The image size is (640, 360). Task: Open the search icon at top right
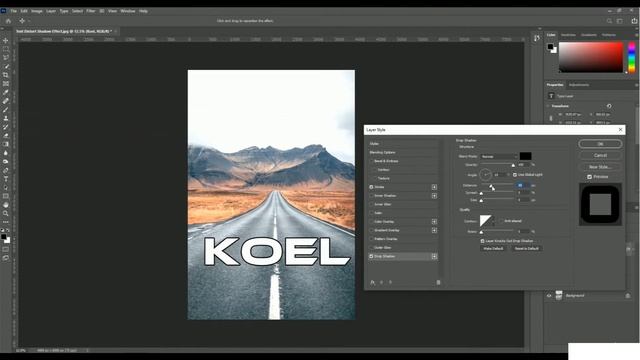[609, 21]
